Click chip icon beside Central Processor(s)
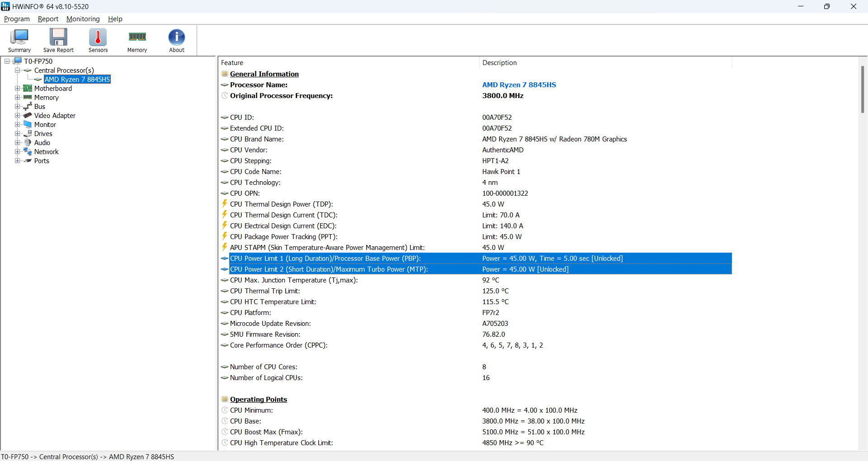Image resolution: width=868 pixels, height=461 pixels. click(28, 70)
